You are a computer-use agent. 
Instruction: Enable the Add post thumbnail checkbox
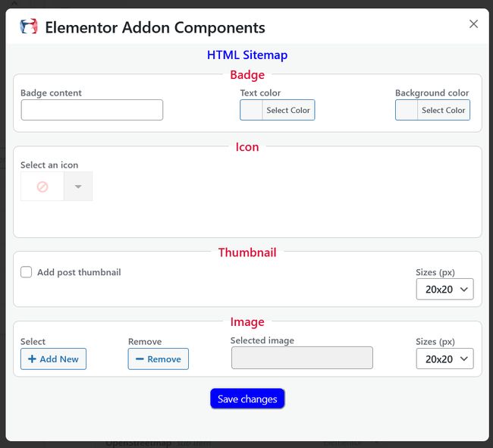pyautogui.click(x=26, y=272)
